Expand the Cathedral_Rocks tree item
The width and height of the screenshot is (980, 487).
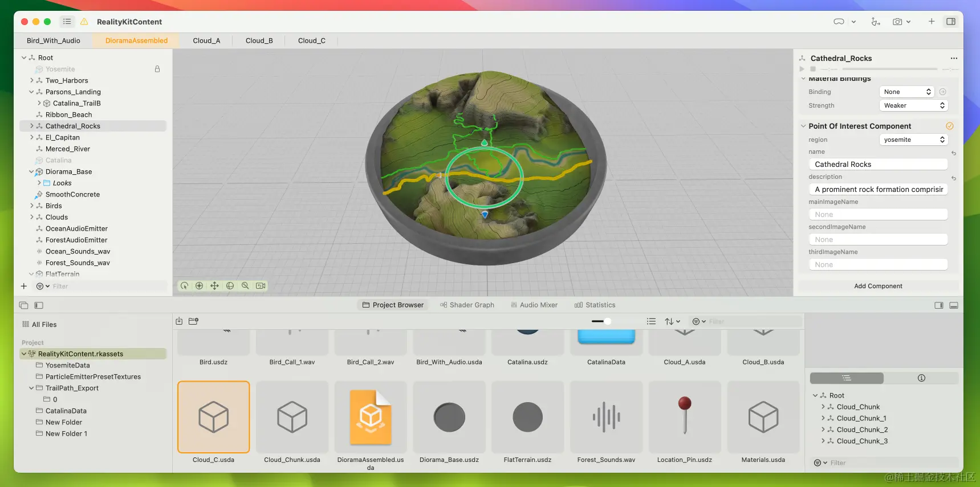coord(32,126)
